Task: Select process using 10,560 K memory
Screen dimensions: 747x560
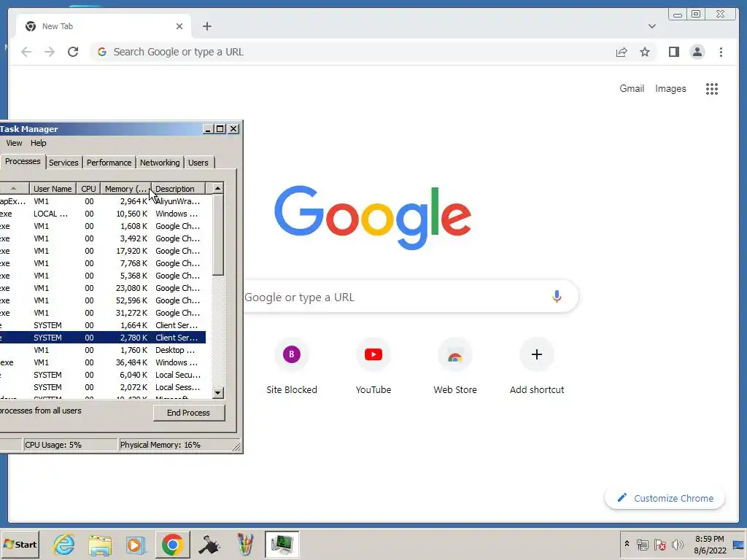Action: [102, 214]
